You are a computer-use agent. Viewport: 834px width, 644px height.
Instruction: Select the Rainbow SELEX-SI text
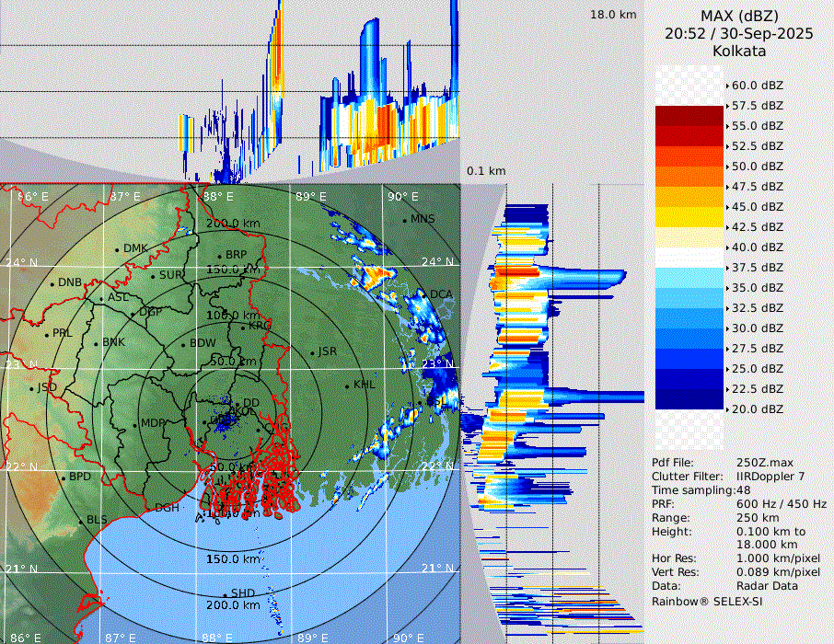pos(707,601)
